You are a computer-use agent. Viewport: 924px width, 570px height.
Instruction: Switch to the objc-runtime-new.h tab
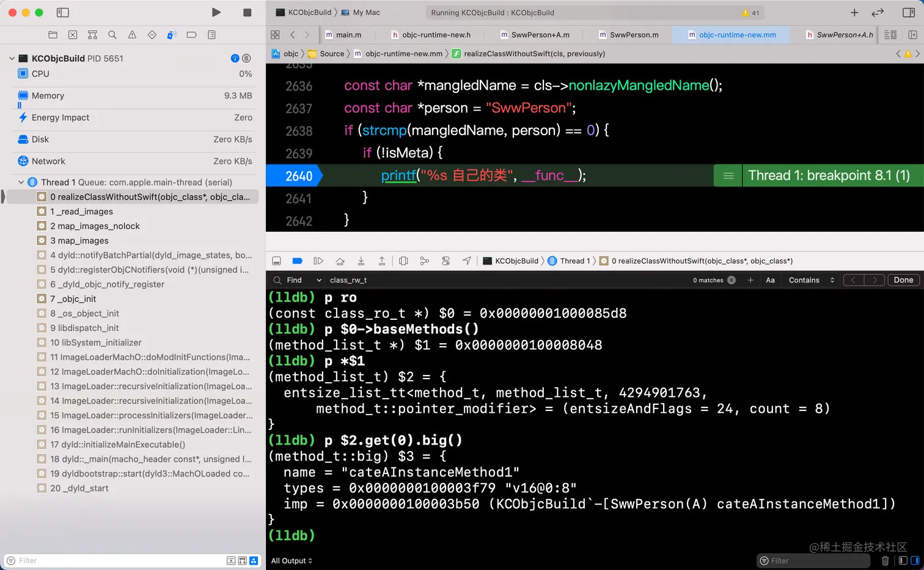pyautogui.click(x=431, y=35)
